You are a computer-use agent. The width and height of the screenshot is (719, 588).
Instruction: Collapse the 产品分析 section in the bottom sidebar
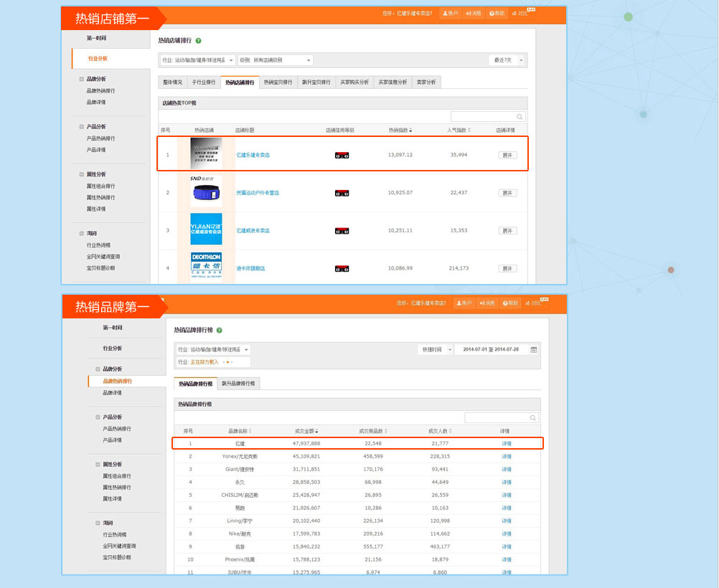pyautogui.click(x=98, y=417)
